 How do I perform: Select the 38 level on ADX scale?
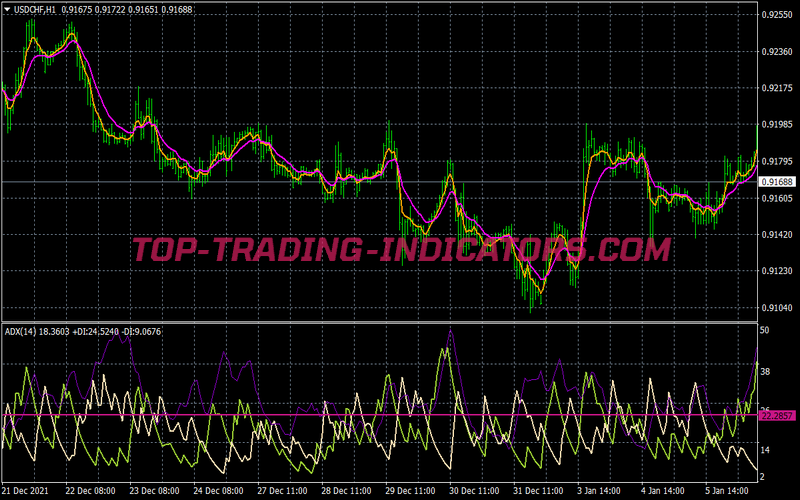(x=765, y=372)
